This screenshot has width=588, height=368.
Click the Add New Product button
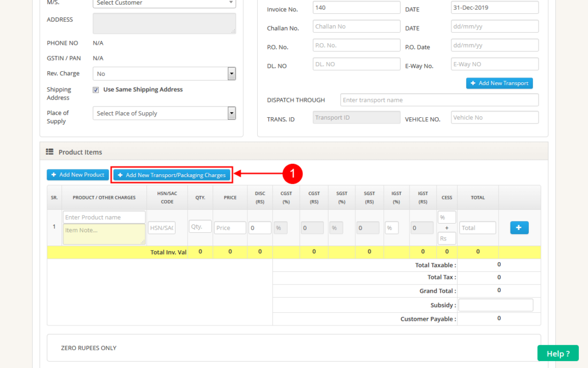(78, 175)
